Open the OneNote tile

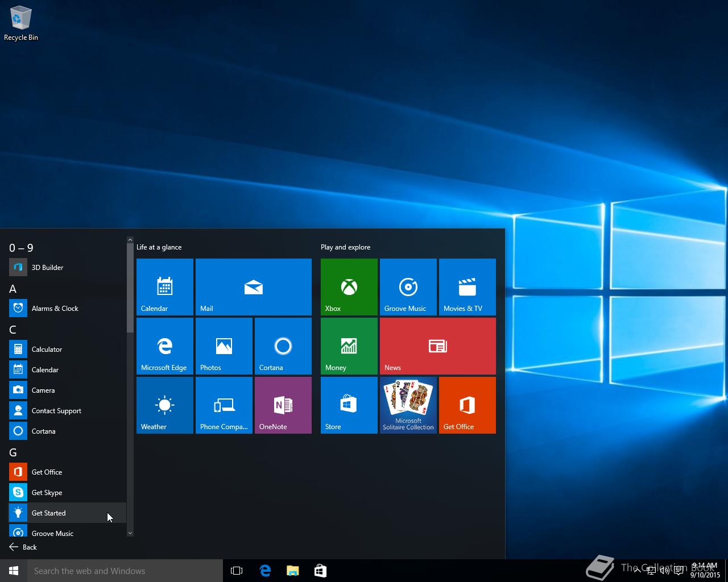(x=283, y=405)
